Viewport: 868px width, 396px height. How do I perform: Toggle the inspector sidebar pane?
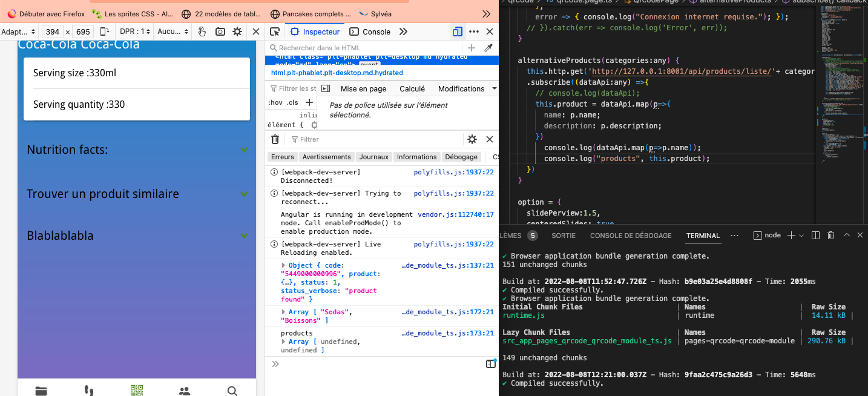coord(325,88)
